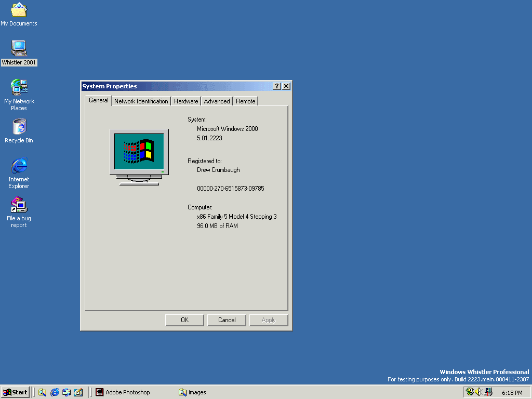Click x86 Family 5 Model 4 Stepping 3

coord(237,217)
